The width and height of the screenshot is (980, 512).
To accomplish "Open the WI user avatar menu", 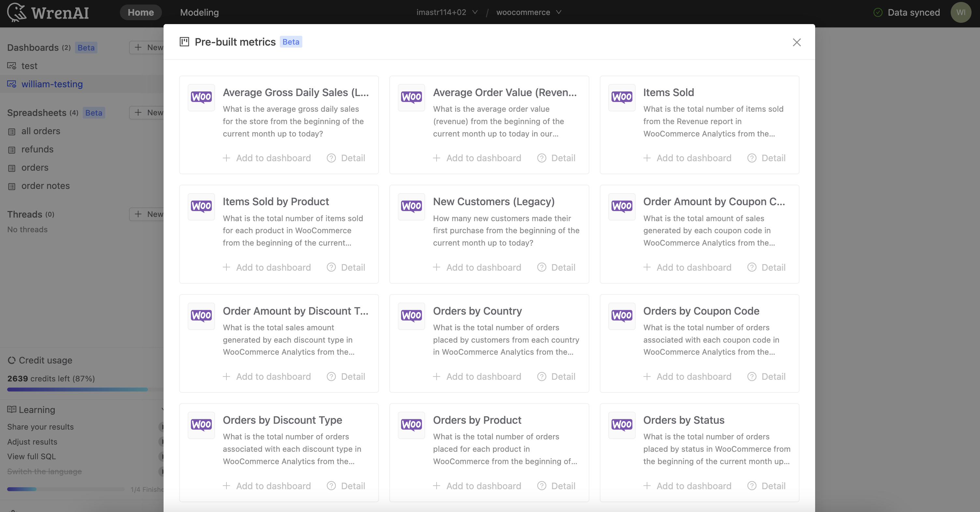I will [x=960, y=13].
